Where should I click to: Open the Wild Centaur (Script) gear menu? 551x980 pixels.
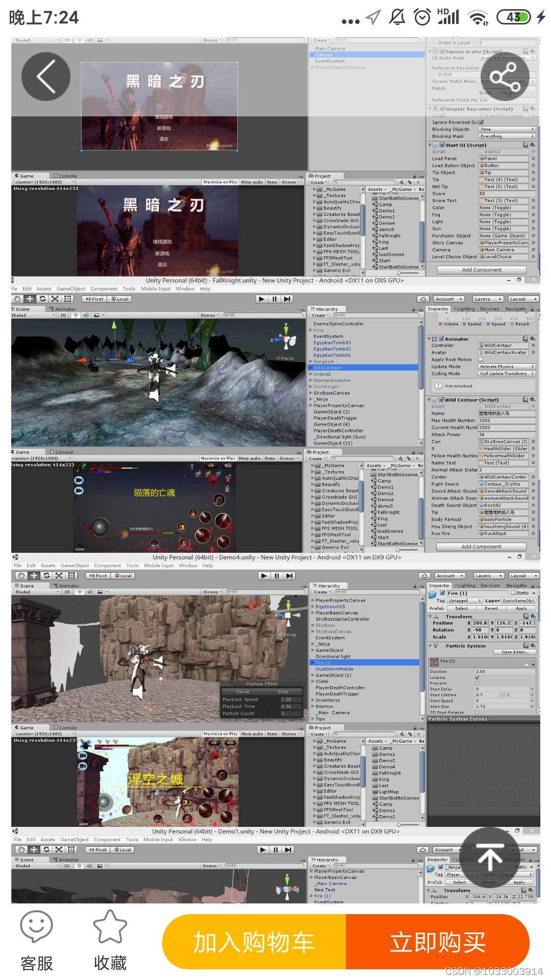[533, 400]
